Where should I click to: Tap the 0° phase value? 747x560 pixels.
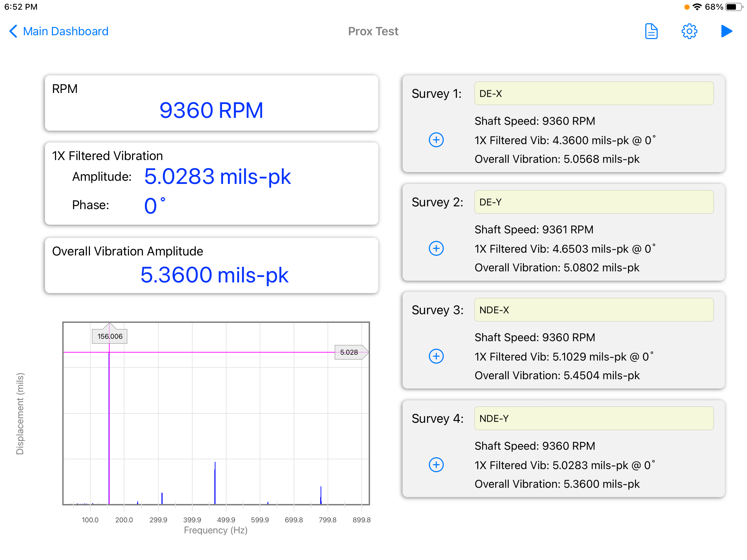pos(155,206)
